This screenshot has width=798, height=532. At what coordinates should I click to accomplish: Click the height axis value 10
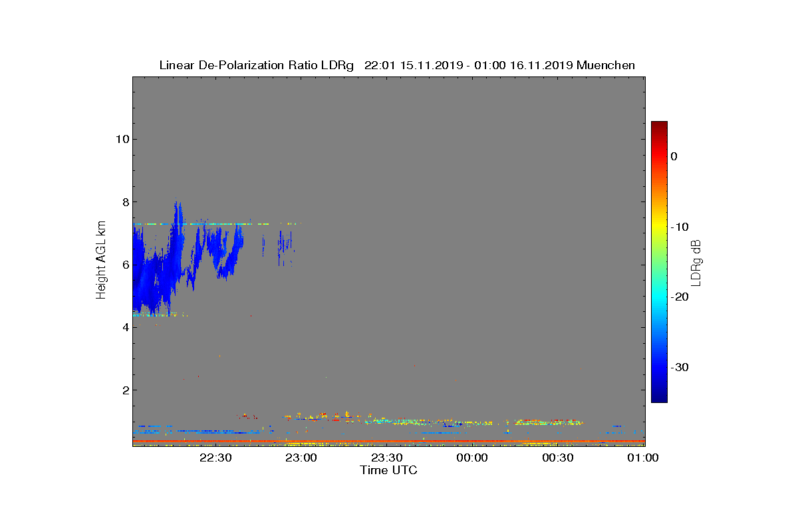[x=121, y=139]
